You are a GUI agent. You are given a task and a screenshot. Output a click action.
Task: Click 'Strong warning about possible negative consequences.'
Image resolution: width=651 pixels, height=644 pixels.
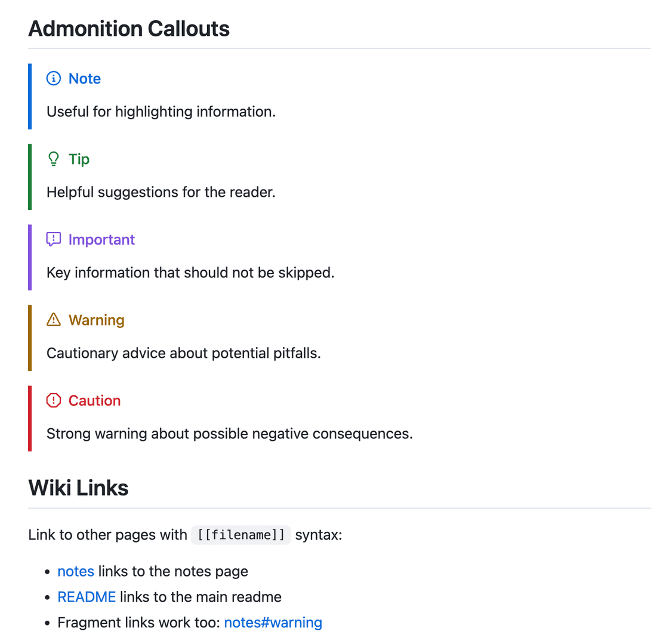pos(230,434)
